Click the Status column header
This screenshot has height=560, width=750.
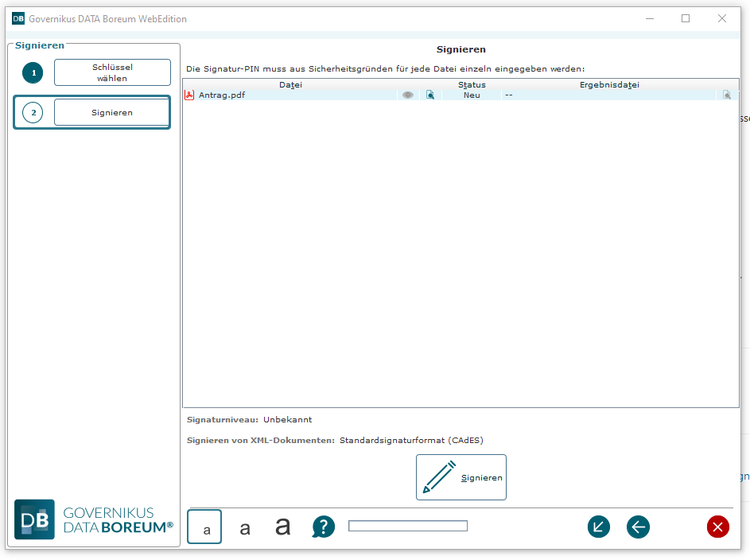[x=472, y=84]
